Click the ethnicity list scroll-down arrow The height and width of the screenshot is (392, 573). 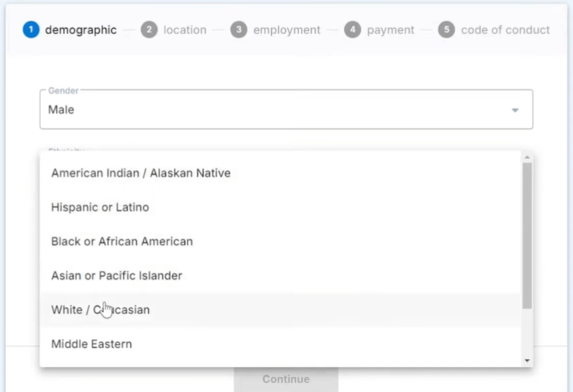(527, 361)
